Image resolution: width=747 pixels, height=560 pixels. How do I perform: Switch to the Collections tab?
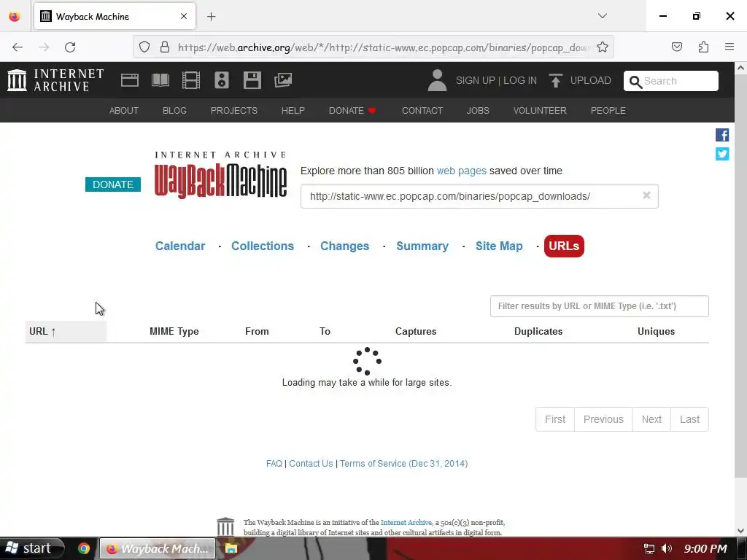tap(263, 246)
